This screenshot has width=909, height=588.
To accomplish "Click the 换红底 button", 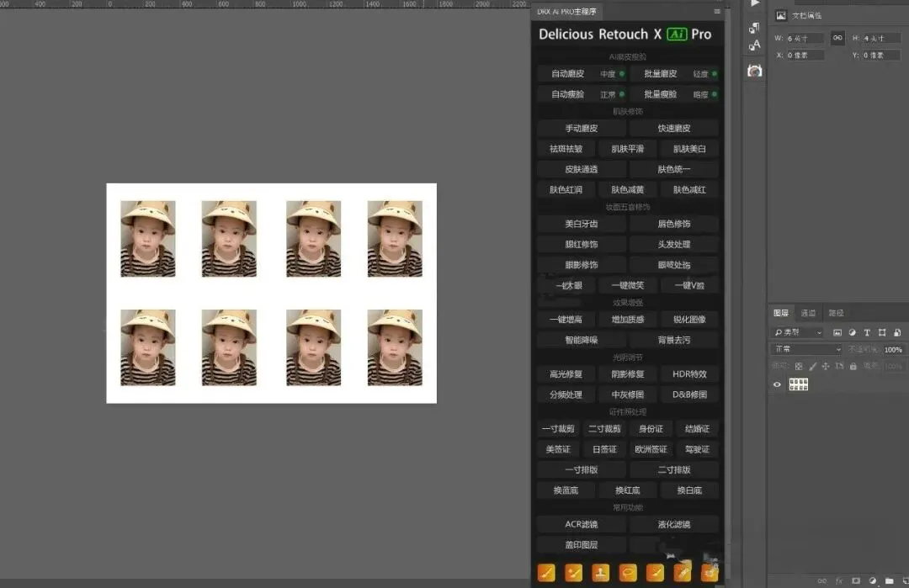I will 628,490.
